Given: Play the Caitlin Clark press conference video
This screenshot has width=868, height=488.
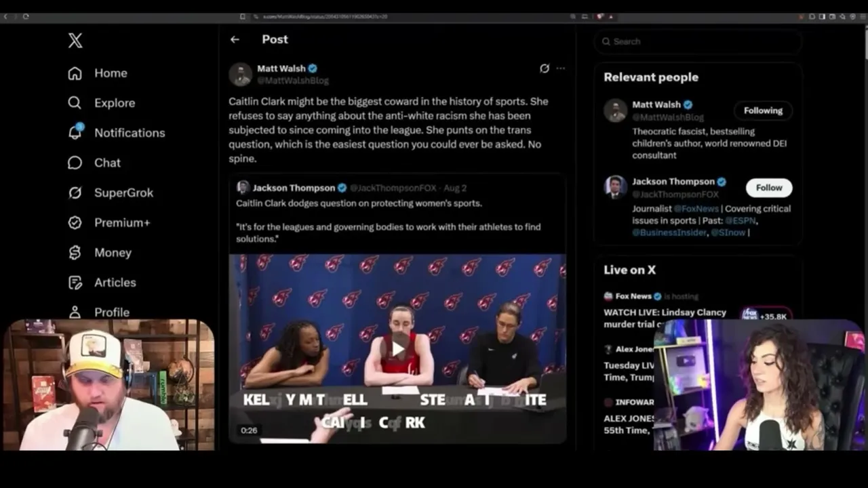Looking at the screenshot, I should pyautogui.click(x=397, y=348).
